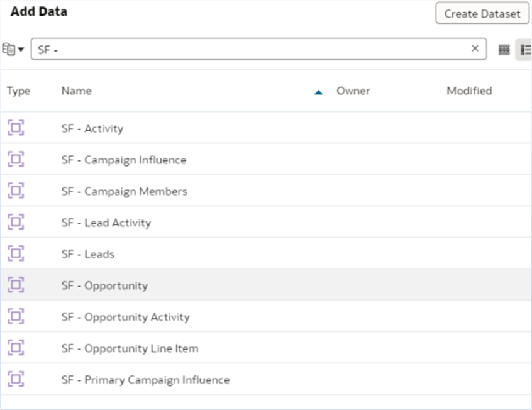Switch to list view of datasets
This screenshot has width=532, height=410.
[526, 49]
